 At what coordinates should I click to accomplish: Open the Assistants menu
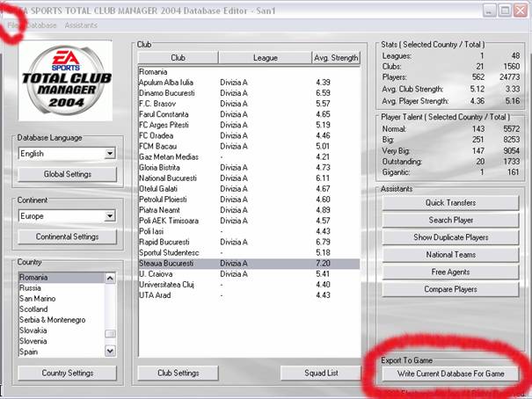point(81,25)
